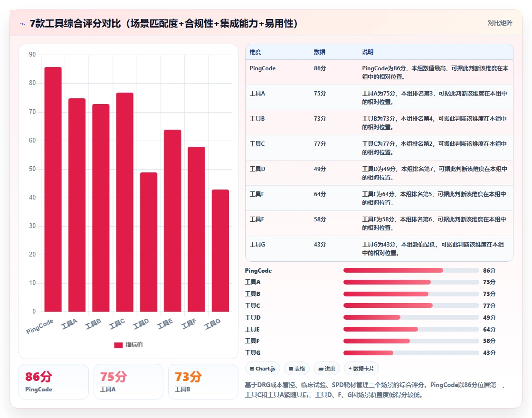The width and height of the screenshot is (532, 418).
Task: Click the PingCode x-axis label
Action: pos(40,326)
